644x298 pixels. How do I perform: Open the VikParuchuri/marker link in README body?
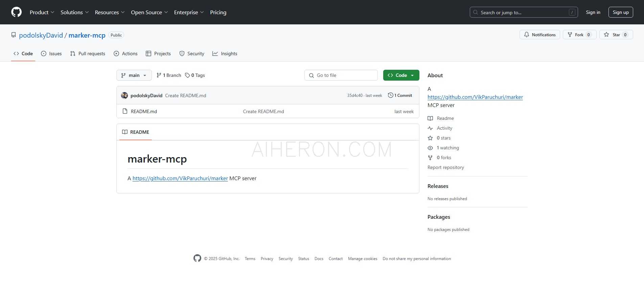click(x=180, y=178)
